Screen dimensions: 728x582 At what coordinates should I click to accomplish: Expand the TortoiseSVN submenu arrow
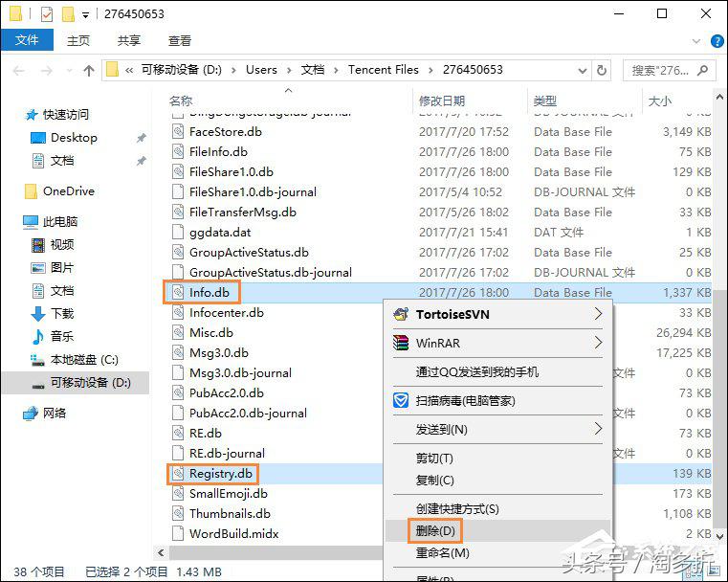pos(598,314)
